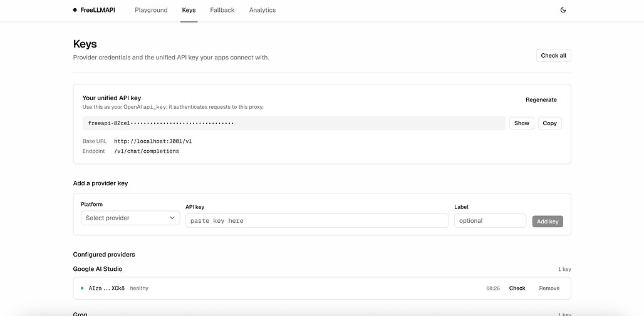Remove the Google AI Studio key

pyautogui.click(x=549, y=288)
